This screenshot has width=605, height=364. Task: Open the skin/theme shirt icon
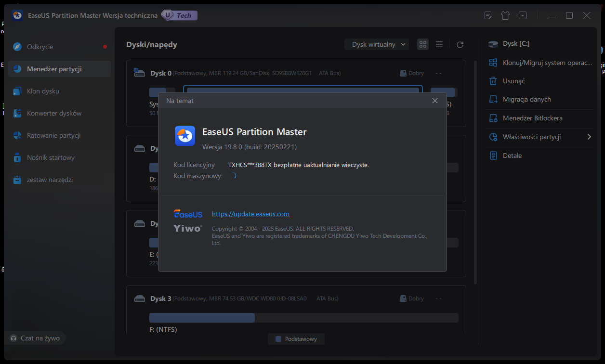(x=505, y=15)
